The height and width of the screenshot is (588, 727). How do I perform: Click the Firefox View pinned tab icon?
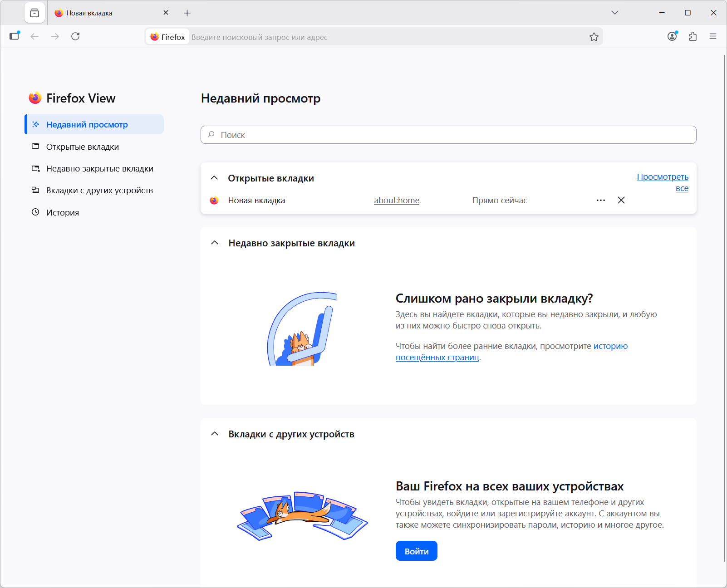click(34, 13)
